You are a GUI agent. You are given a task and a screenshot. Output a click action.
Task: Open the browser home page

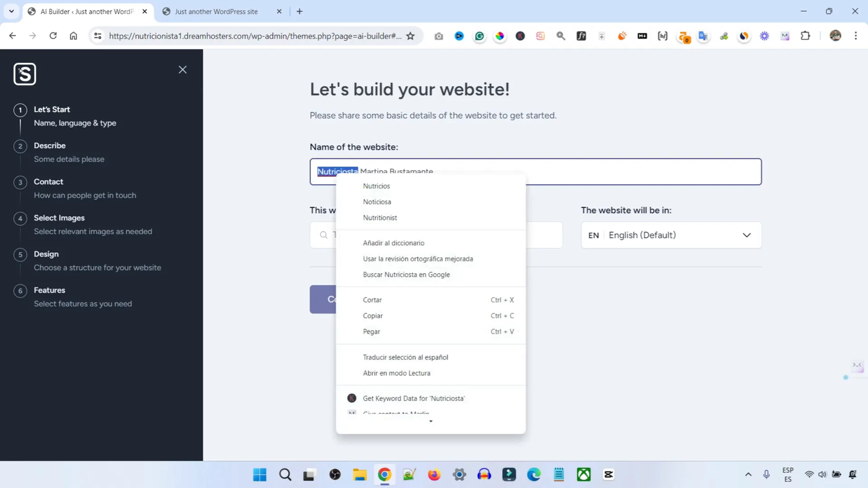coord(73,36)
